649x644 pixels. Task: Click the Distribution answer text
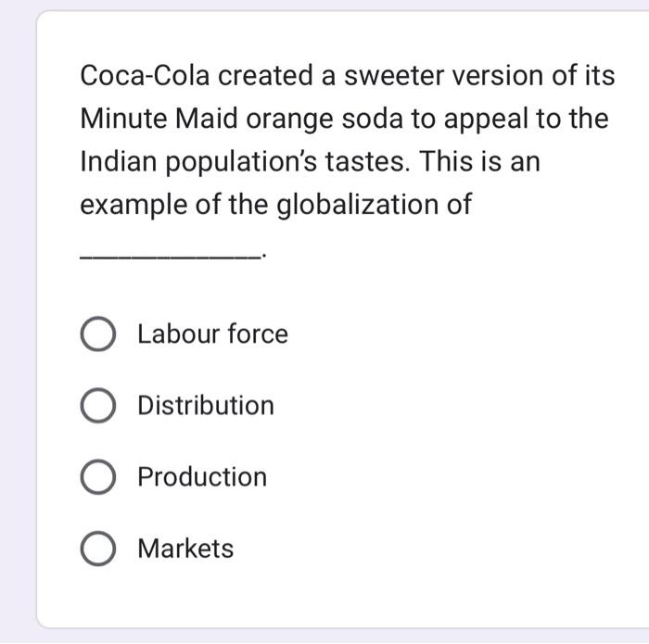[x=206, y=405]
